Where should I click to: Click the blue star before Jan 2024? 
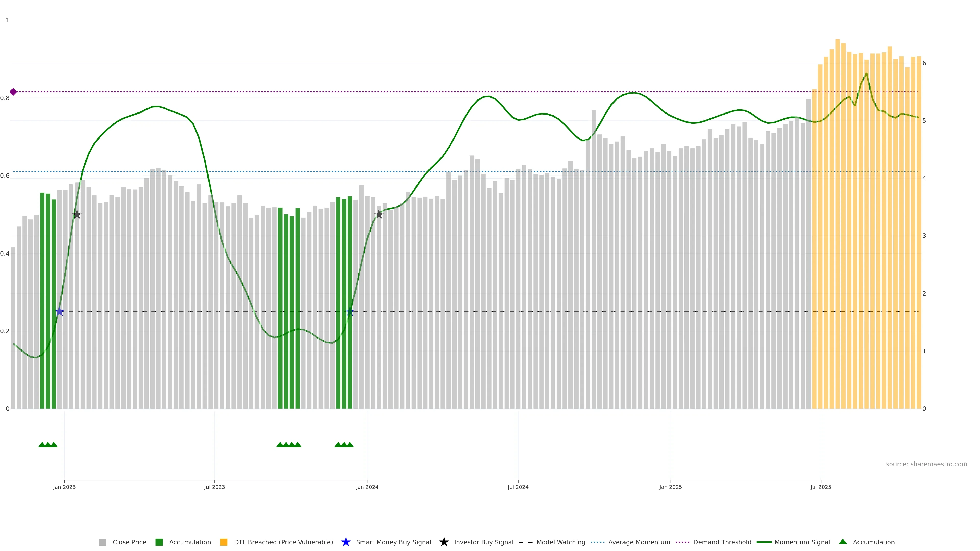coord(350,311)
